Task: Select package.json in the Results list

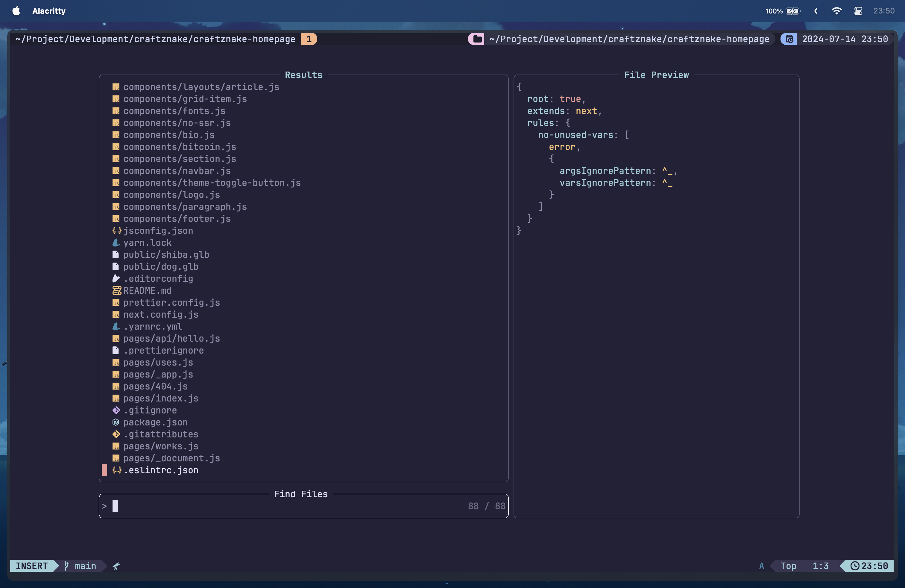Action: click(155, 422)
